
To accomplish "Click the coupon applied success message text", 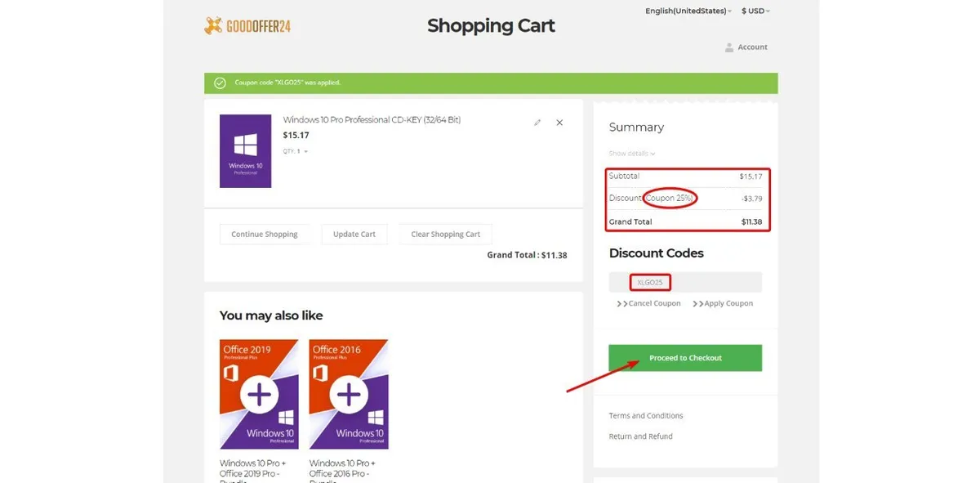I will 287,83.
